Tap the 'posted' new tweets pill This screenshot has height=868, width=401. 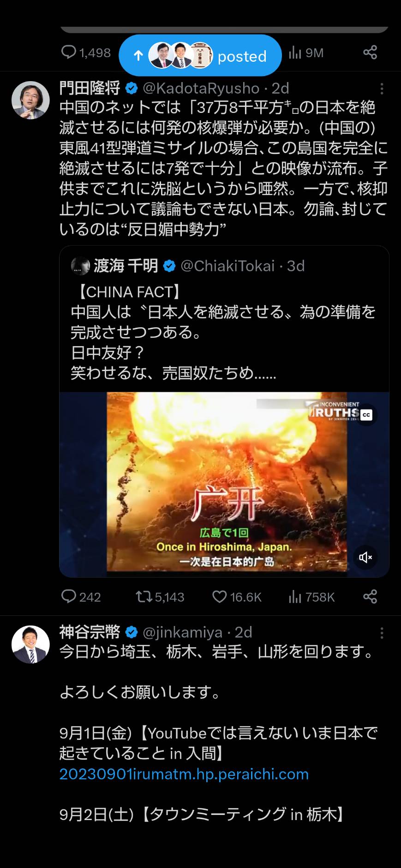200,55
